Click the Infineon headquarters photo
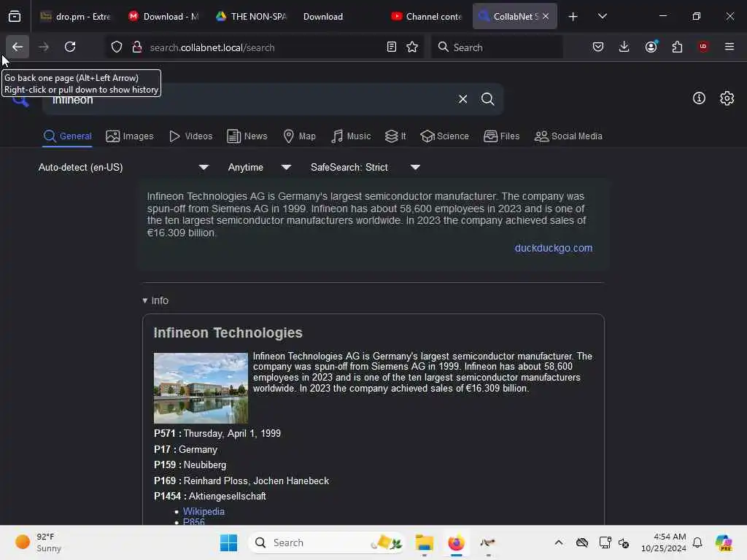Screen dimensions: 747x560 (201, 388)
